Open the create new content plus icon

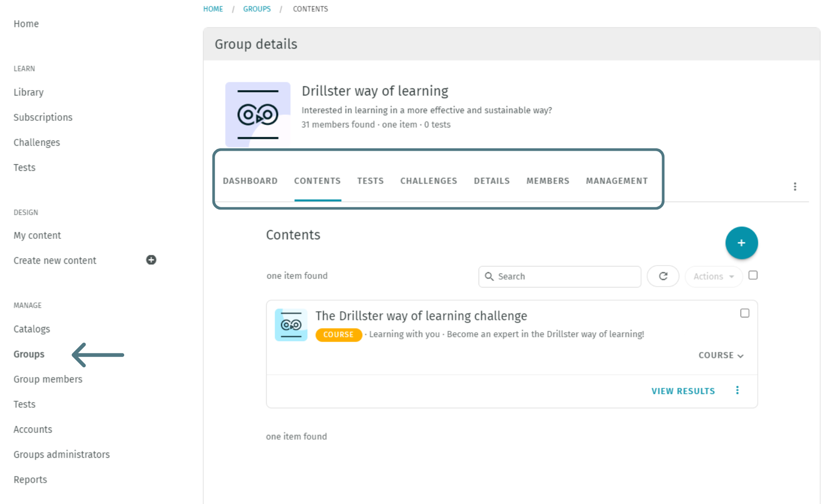(150, 260)
